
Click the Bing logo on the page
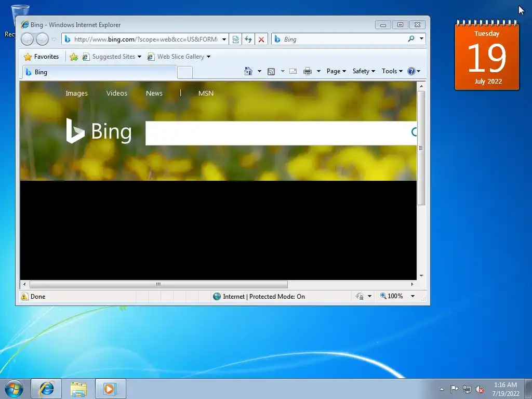(x=99, y=131)
